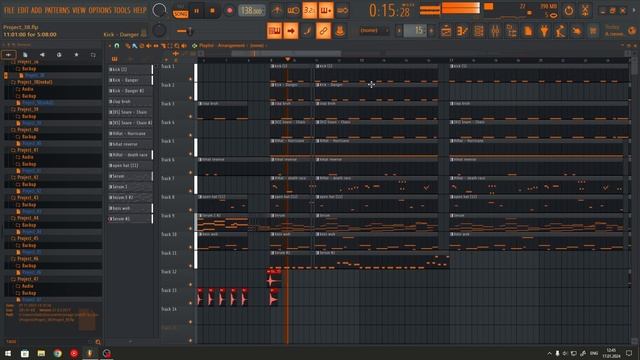The height and width of the screenshot is (360, 640).
Task: Select the browser plugin database tab icon
Action: pyautogui.click(x=59, y=55)
